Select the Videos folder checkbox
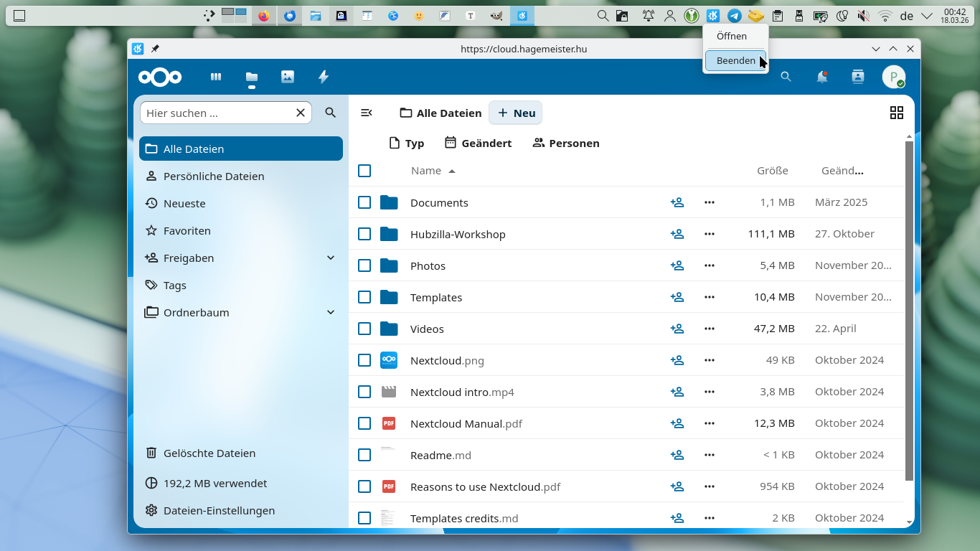Screen dimensions: 980x551 tap(364, 329)
